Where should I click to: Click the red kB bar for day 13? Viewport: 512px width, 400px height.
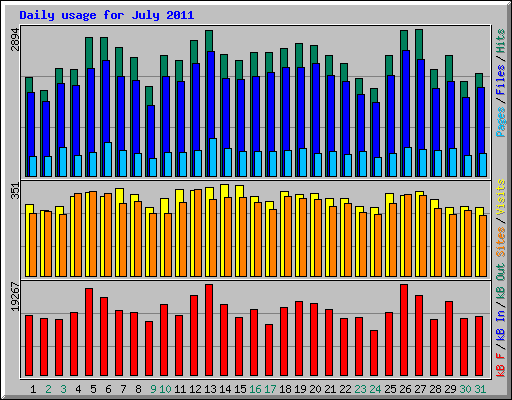[x=209, y=330]
